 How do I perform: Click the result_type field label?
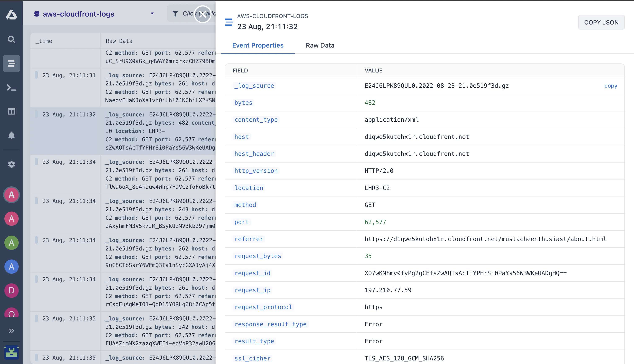[254, 341]
